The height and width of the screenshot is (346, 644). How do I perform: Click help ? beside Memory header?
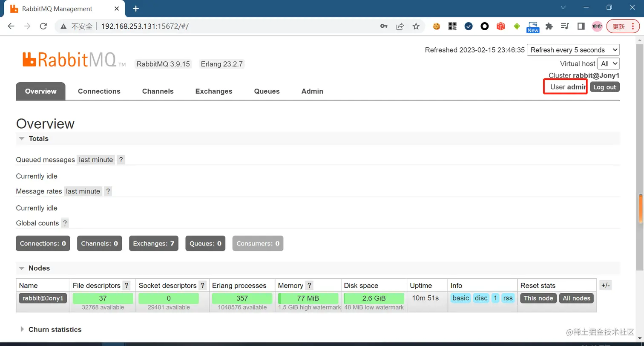pyautogui.click(x=310, y=285)
